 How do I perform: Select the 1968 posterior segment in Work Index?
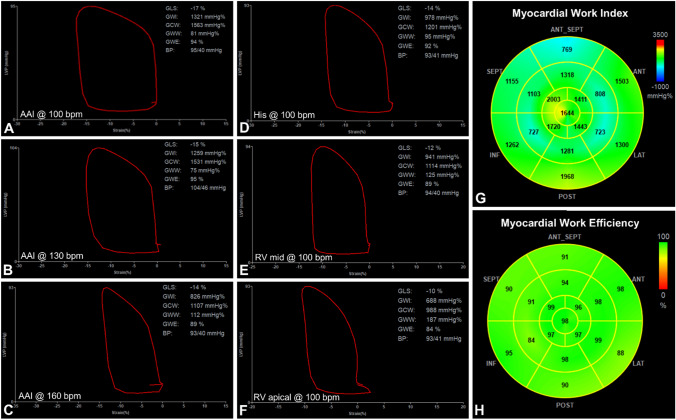pyautogui.click(x=567, y=176)
